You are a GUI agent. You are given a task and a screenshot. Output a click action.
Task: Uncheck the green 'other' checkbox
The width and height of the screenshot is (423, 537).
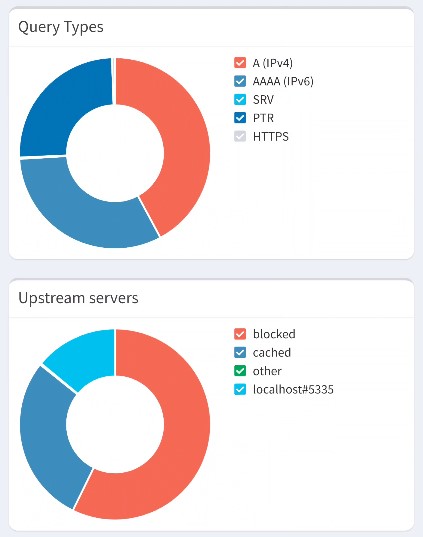(x=240, y=371)
